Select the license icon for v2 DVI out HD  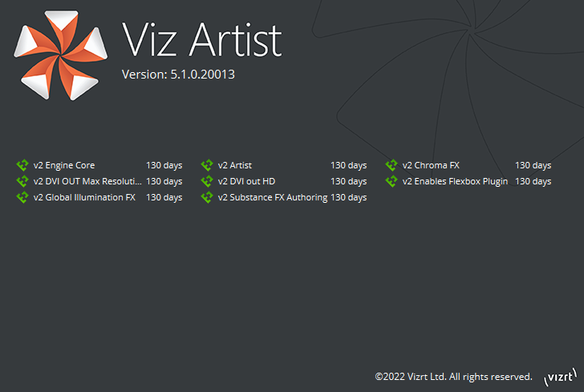(x=207, y=182)
